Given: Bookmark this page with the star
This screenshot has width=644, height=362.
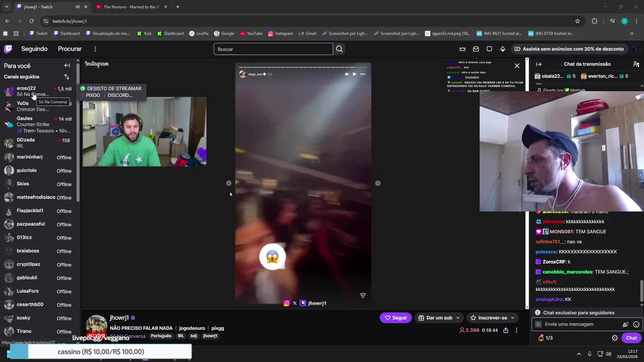Looking at the screenshot, I should tap(578, 21).
